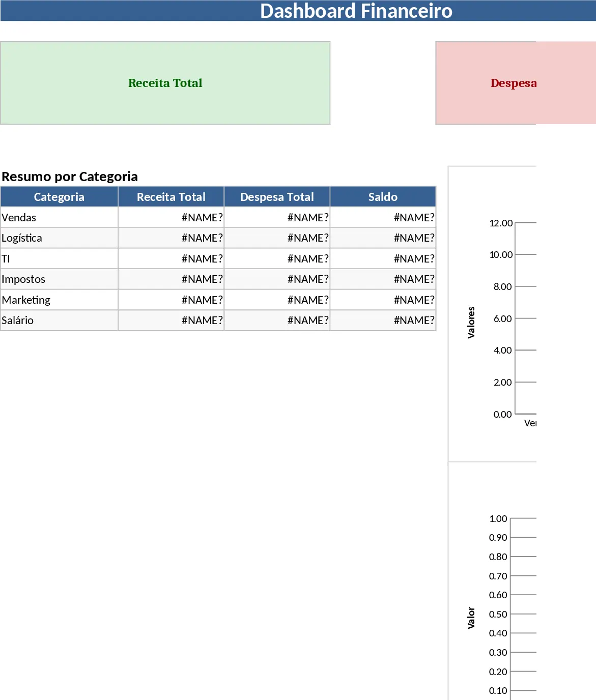Click the 12.00 axis label
This screenshot has width=596, height=700.
[x=501, y=223]
